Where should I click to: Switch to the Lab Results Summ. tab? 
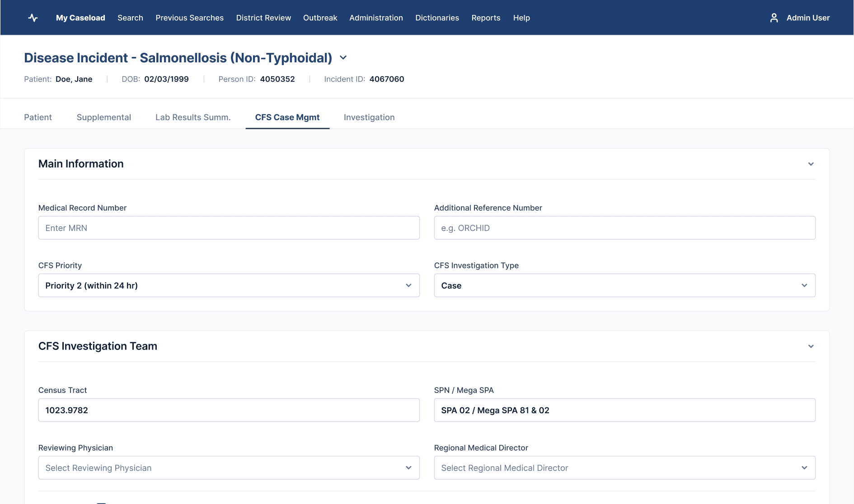[193, 117]
